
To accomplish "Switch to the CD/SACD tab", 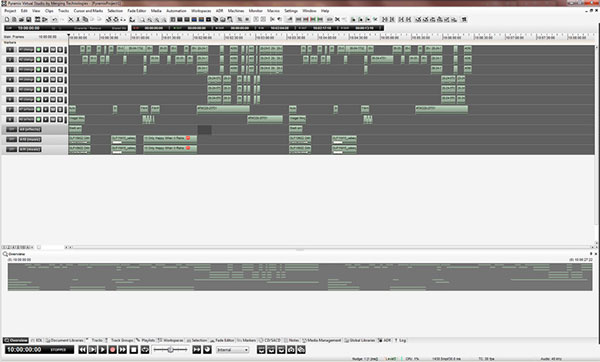I will (x=270, y=340).
